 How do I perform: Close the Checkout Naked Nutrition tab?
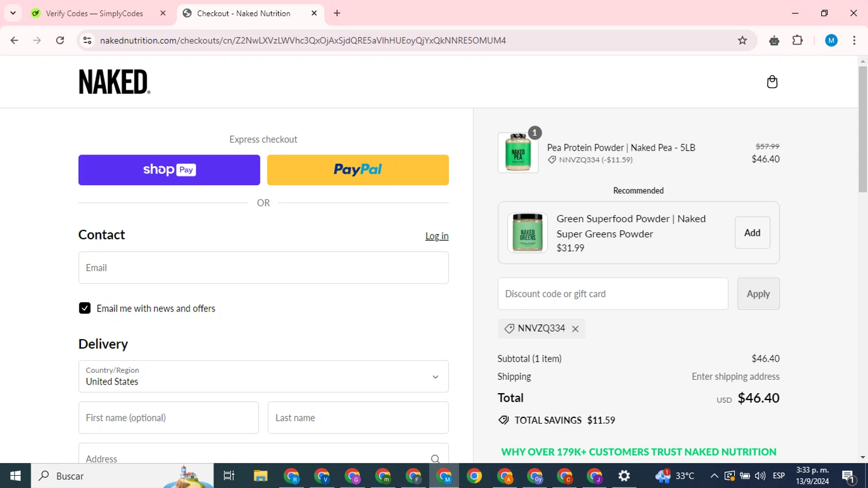pos(314,13)
